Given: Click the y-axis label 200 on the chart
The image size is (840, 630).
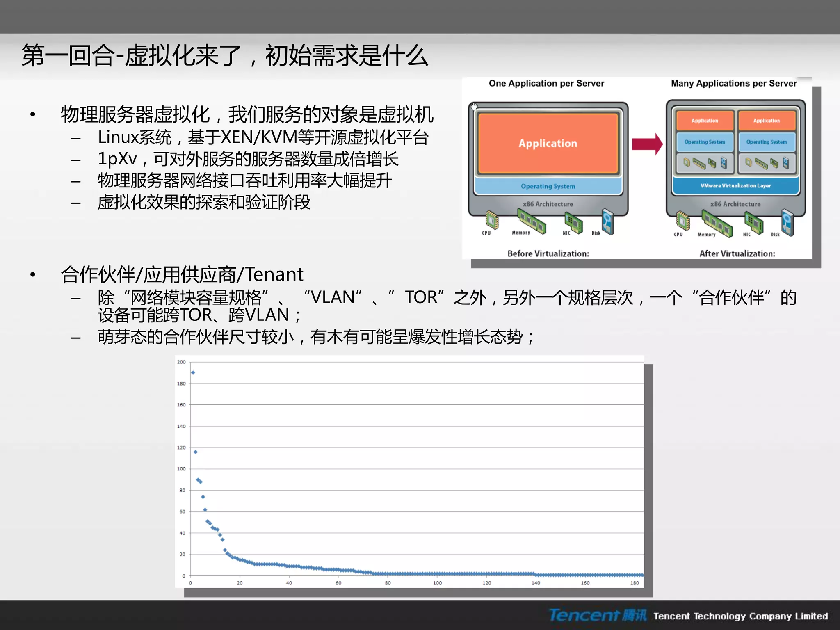Looking at the screenshot, I should pyautogui.click(x=181, y=362).
